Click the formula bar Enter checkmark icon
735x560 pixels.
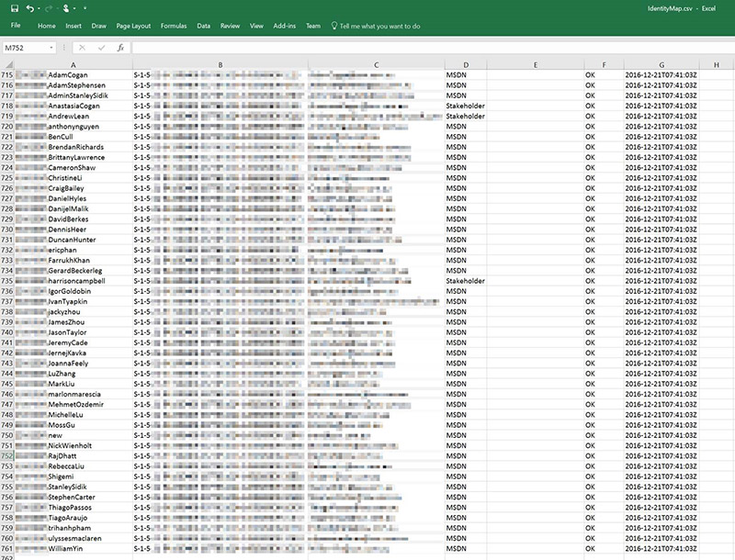coord(101,47)
